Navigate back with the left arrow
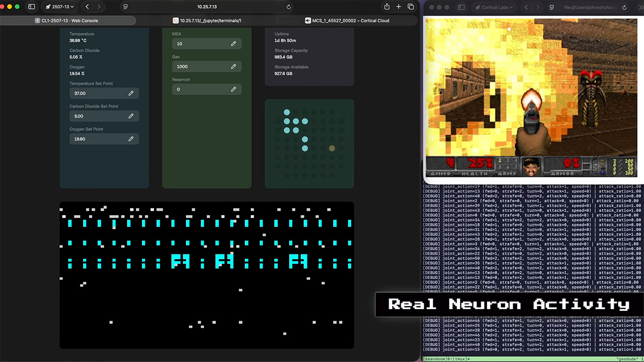Image resolution: width=644 pixels, height=362 pixels. pyautogui.click(x=87, y=7)
